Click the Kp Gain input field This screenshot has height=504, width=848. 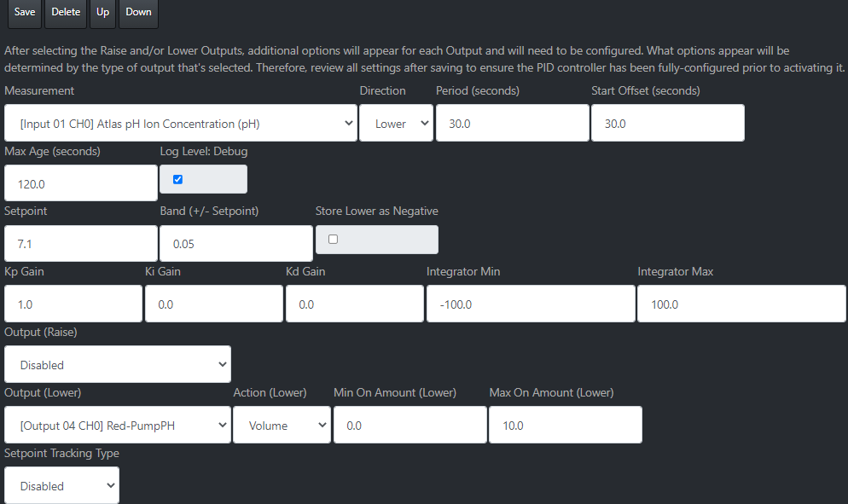pos(73,303)
